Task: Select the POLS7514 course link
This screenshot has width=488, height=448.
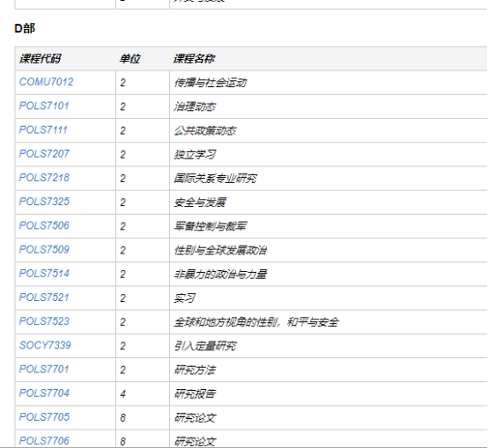Action: coord(44,274)
